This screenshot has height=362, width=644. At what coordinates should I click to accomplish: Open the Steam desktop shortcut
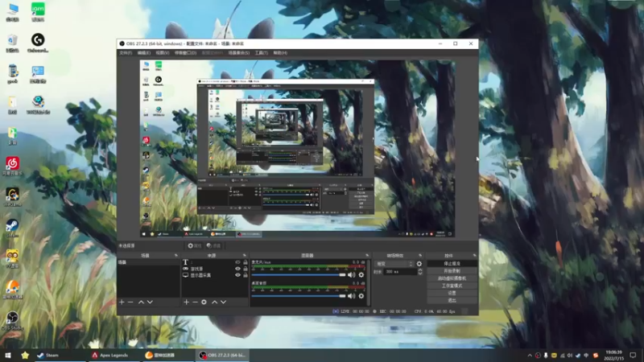click(x=12, y=228)
